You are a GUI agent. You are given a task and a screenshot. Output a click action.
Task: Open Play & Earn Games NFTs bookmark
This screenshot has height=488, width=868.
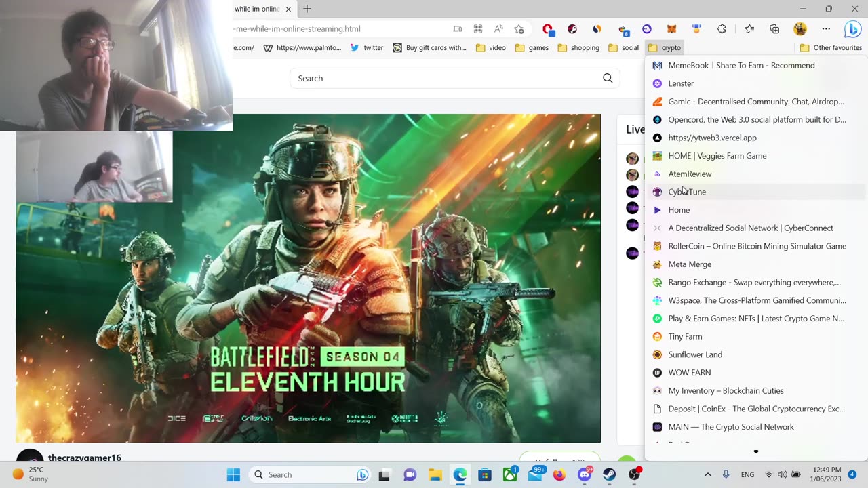point(756,319)
